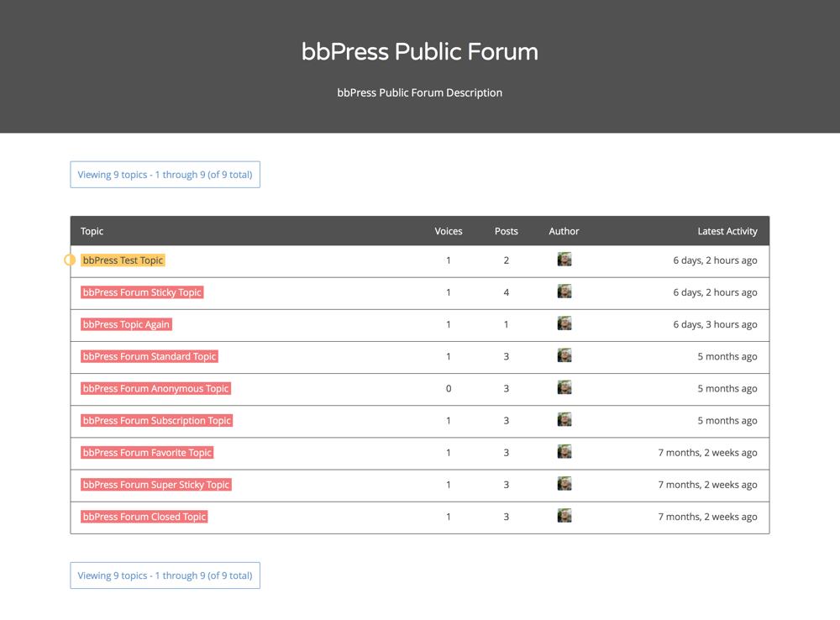840x620 pixels.
Task: Open the bbPress Topic Again link
Action: click(126, 325)
